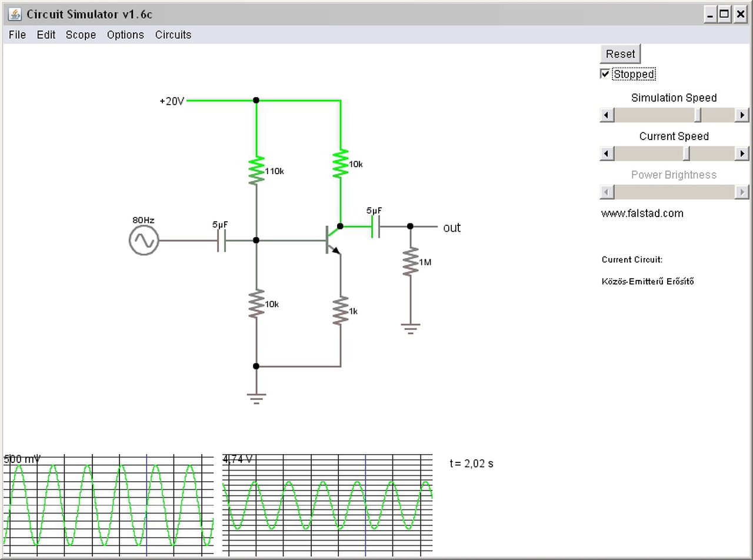Click the 500 mV scope waveform panel
The image size is (753, 560).
pos(108,504)
